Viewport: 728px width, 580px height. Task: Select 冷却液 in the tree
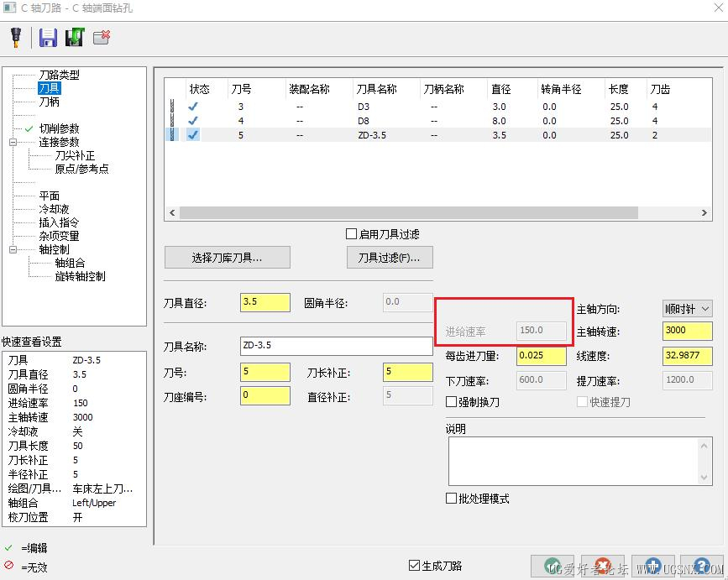(x=54, y=209)
